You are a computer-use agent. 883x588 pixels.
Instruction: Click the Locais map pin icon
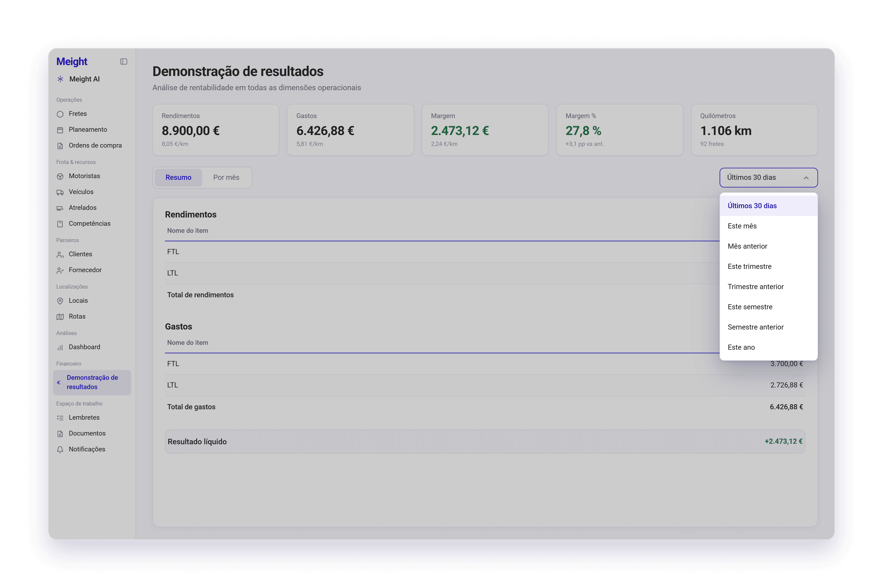[x=60, y=301]
